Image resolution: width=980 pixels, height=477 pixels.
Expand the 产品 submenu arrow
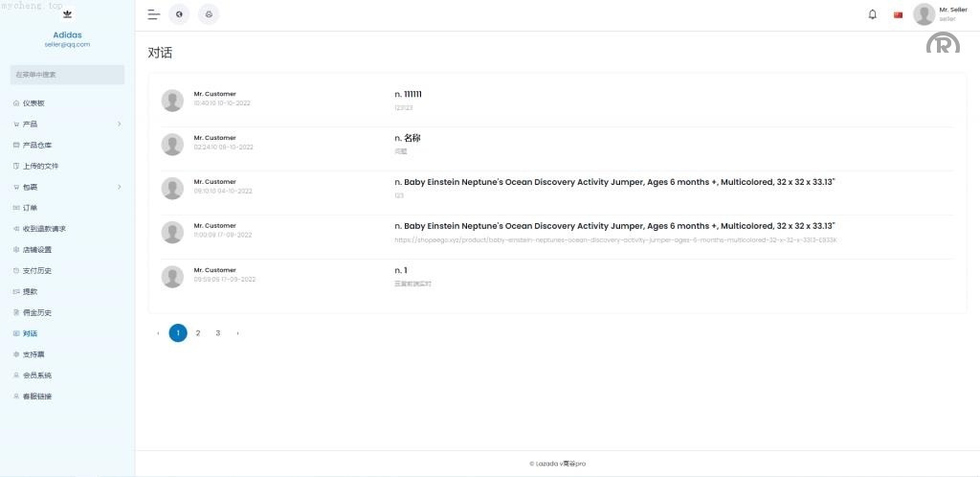(x=119, y=125)
